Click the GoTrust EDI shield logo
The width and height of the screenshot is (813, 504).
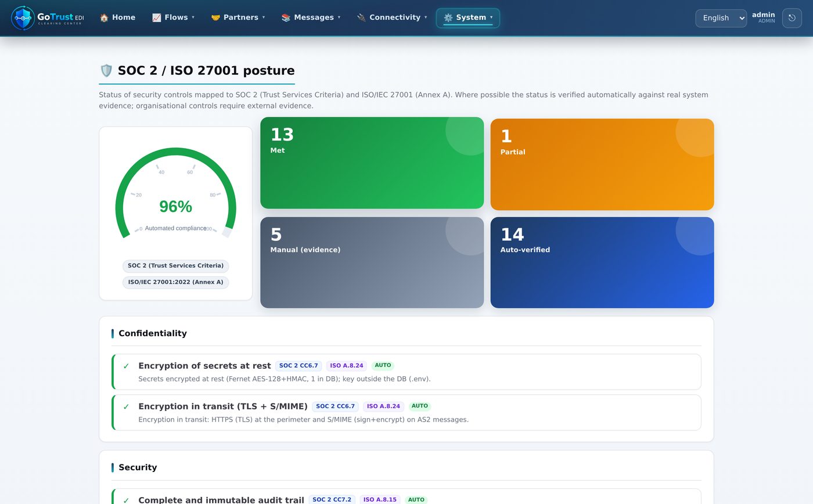(x=23, y=18)
